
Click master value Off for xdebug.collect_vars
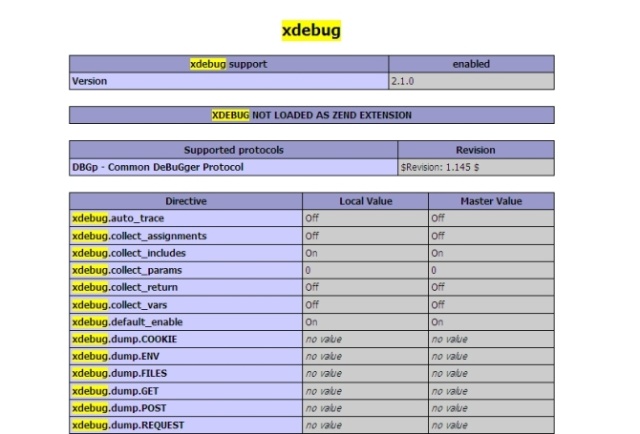coord(491,305)
